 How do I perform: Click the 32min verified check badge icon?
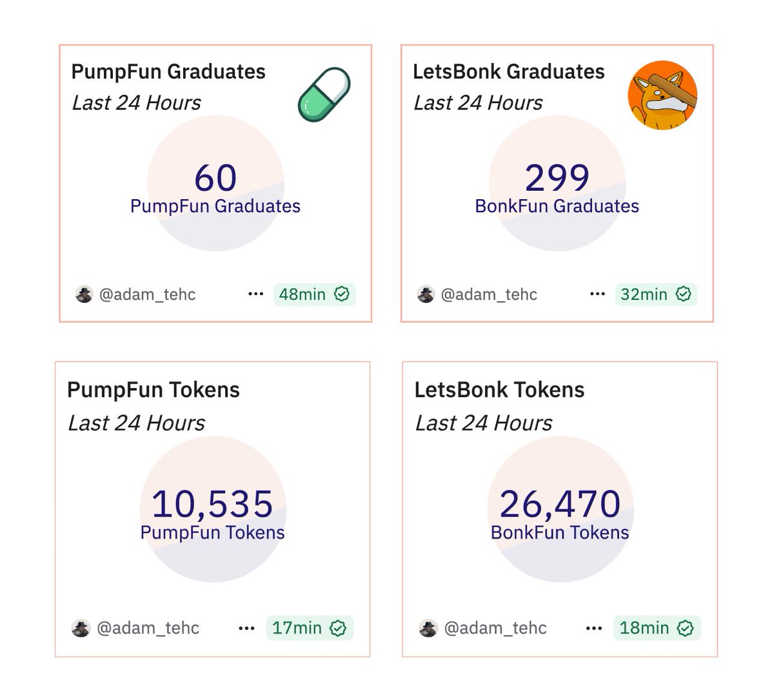[684, 294]
